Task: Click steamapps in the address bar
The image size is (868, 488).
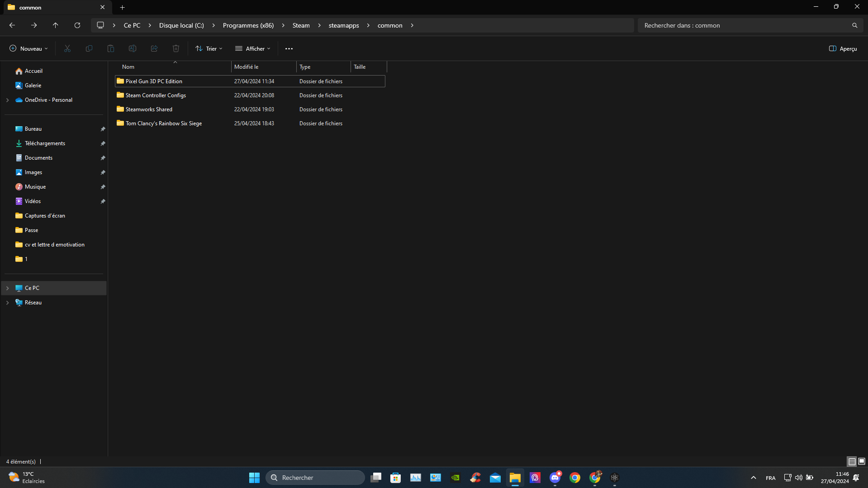Action: [344, 25]
